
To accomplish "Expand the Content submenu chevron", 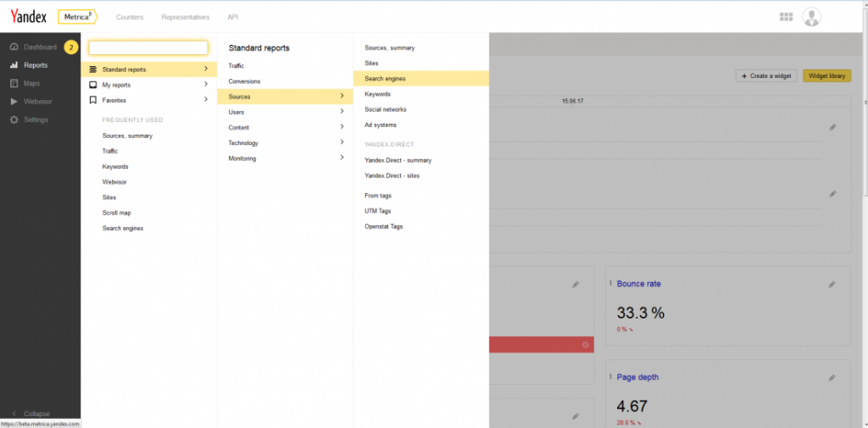I will coord(342,127).
